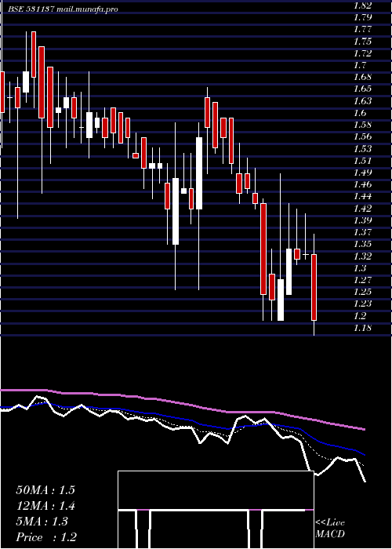The image size is (392, 549).
Task: Click the 1.75 price level label
Action: 362,42
